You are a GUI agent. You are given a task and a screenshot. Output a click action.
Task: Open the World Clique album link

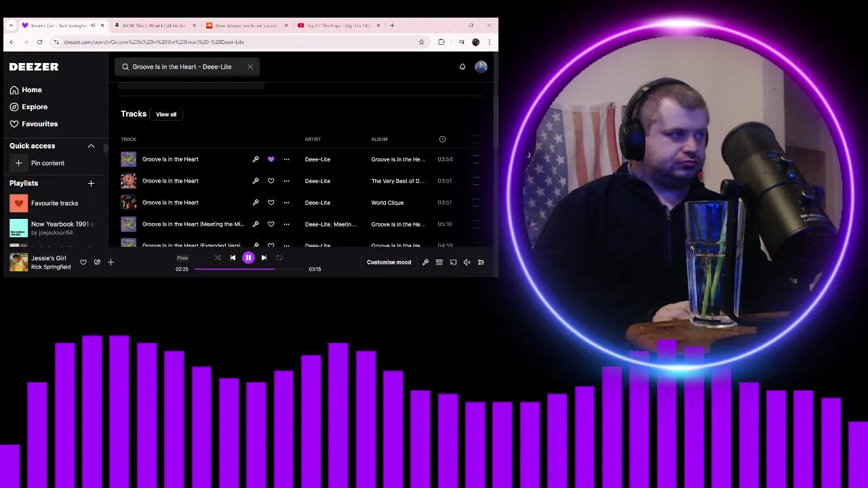(387, 203)
